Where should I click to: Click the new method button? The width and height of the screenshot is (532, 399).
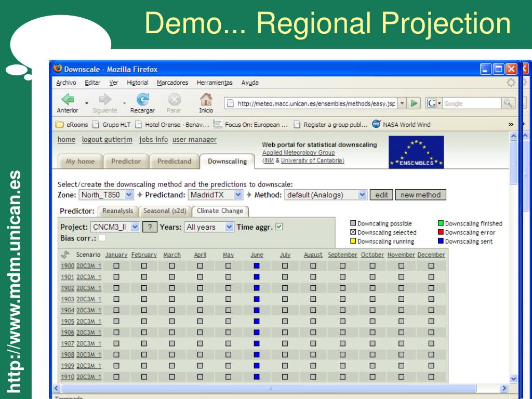pyautogui.click(x=420, y=195)
